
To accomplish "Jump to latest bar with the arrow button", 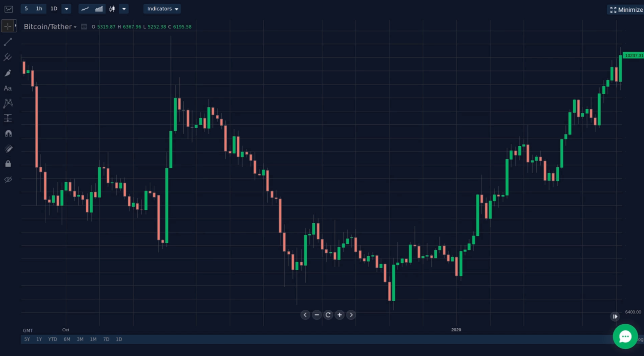I will coord(615,316).
